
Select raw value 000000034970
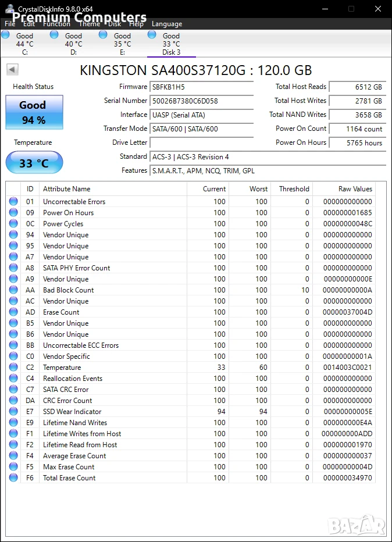click(347, 478)
